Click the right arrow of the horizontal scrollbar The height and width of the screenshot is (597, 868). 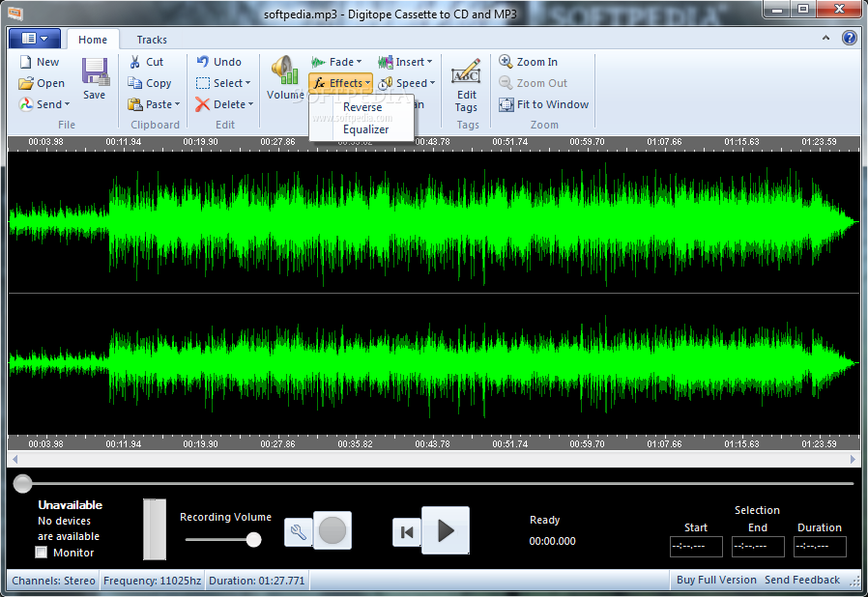[x=854, y=459]
